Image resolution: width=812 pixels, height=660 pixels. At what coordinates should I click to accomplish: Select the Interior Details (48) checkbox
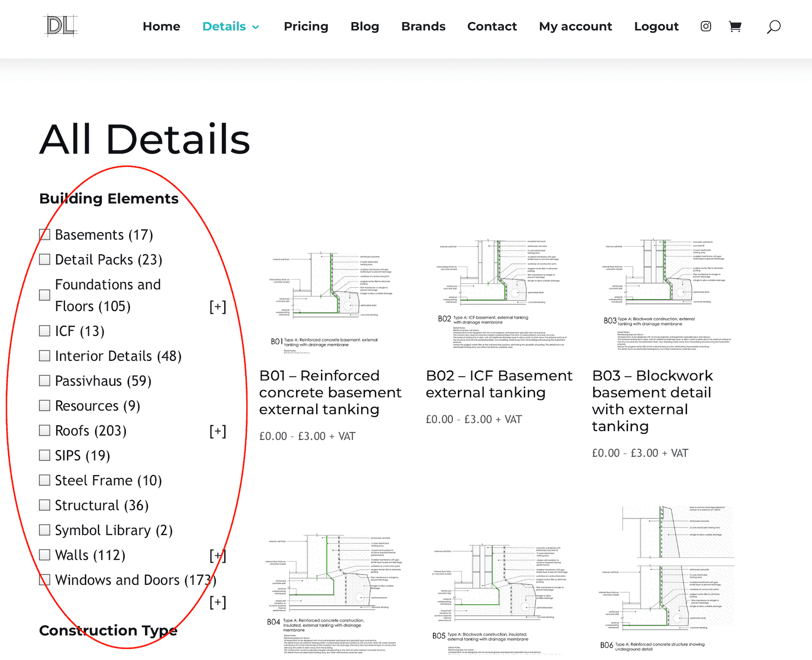tap(45, 356)
